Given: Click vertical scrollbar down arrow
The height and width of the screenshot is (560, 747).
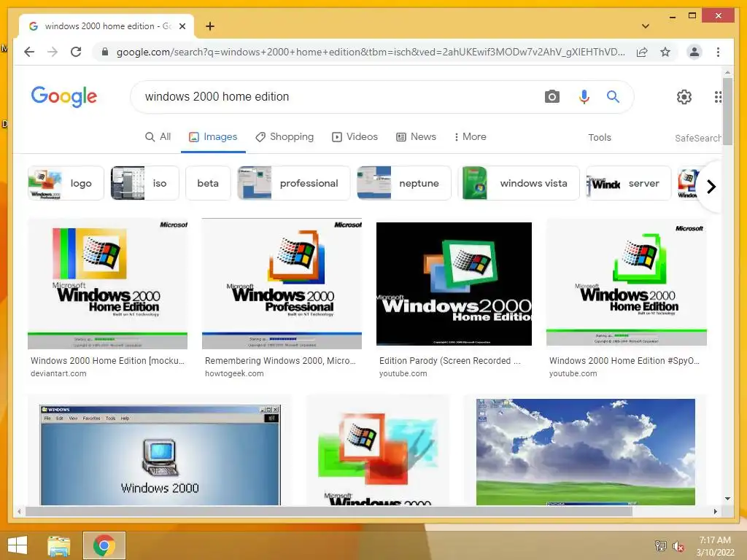Looking at the screenshot, I should click(727, 499).
